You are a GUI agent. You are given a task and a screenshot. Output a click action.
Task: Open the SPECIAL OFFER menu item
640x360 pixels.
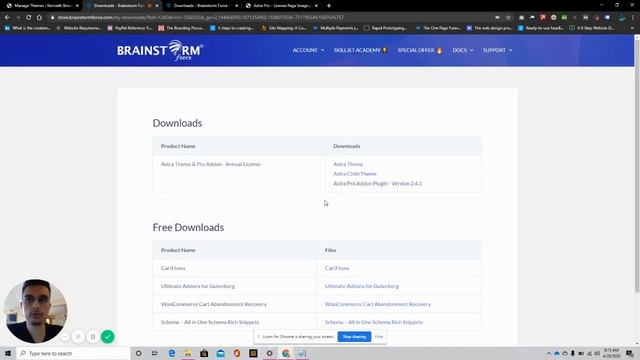point(420,50)
